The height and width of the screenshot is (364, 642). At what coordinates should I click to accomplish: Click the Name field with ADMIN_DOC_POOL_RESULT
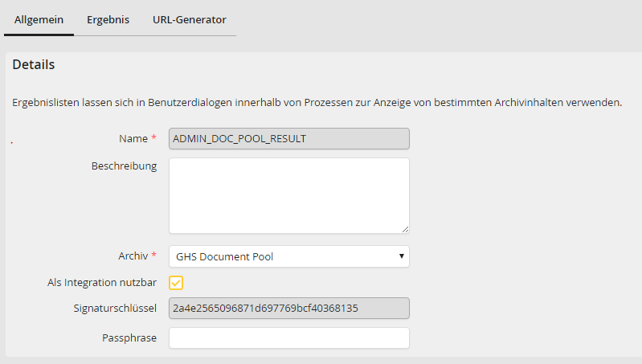tap(288, 139)
